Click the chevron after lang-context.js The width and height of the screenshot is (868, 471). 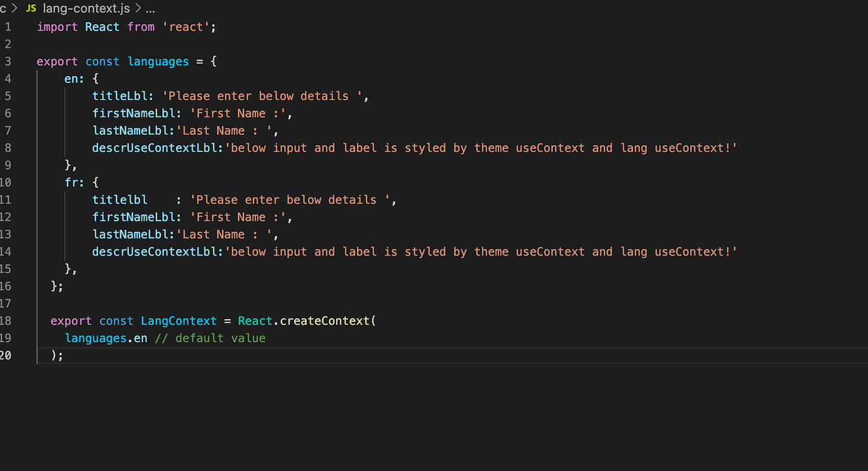click(138, 9)
